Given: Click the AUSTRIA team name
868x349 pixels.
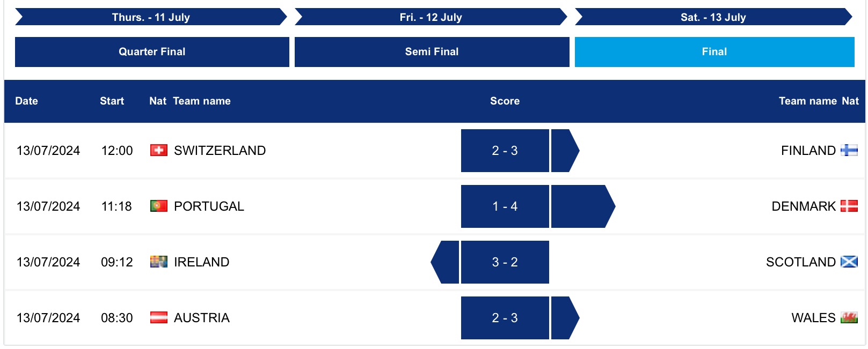Looking at the screenshot, I should (x=201, y=318).
